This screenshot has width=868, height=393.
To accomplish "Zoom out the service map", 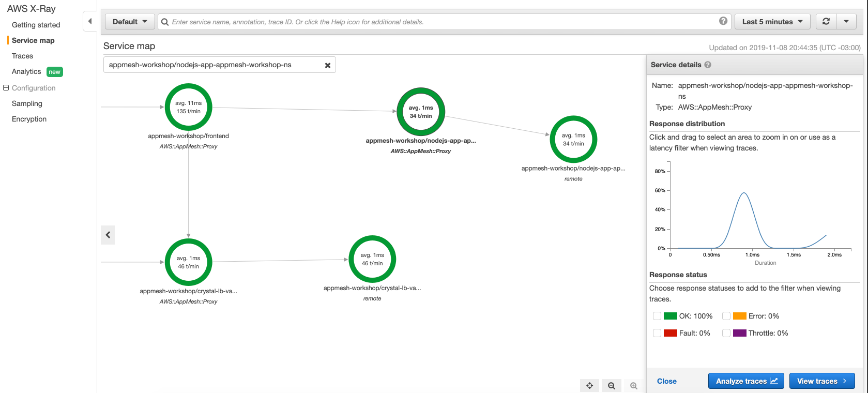I will click(612, 386).
